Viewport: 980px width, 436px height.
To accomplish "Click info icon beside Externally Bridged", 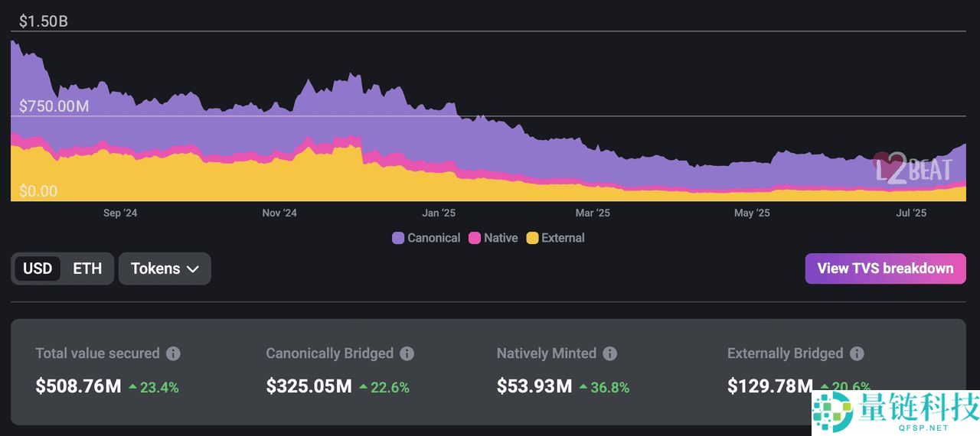I will point(857,353).
